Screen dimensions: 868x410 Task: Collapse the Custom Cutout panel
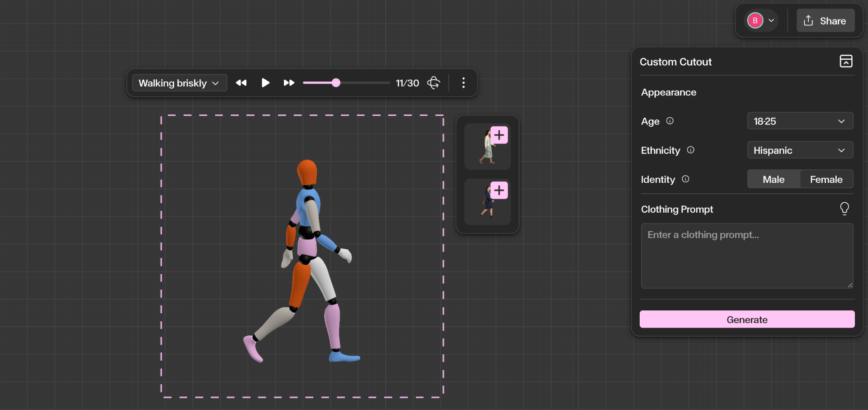tap(846, 61)
